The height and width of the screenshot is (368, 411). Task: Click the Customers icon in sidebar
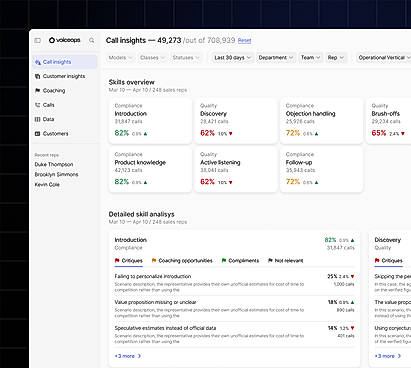[38, 133]
